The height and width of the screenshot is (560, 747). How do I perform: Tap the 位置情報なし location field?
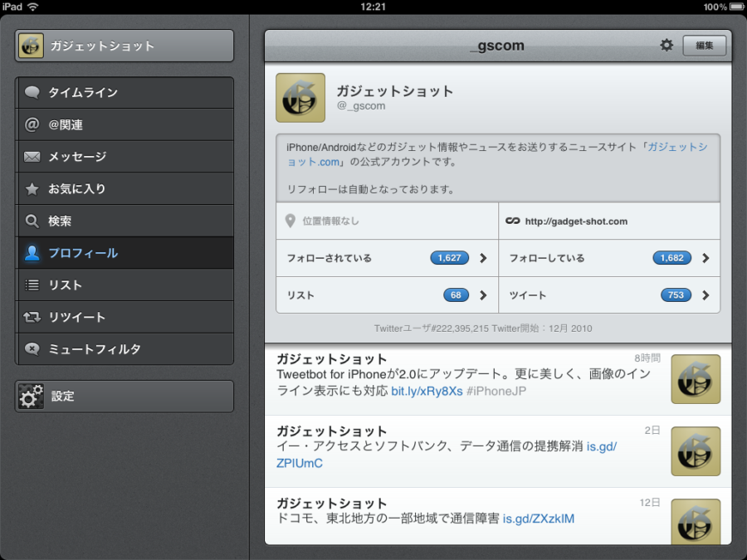[x=388, y=221]
